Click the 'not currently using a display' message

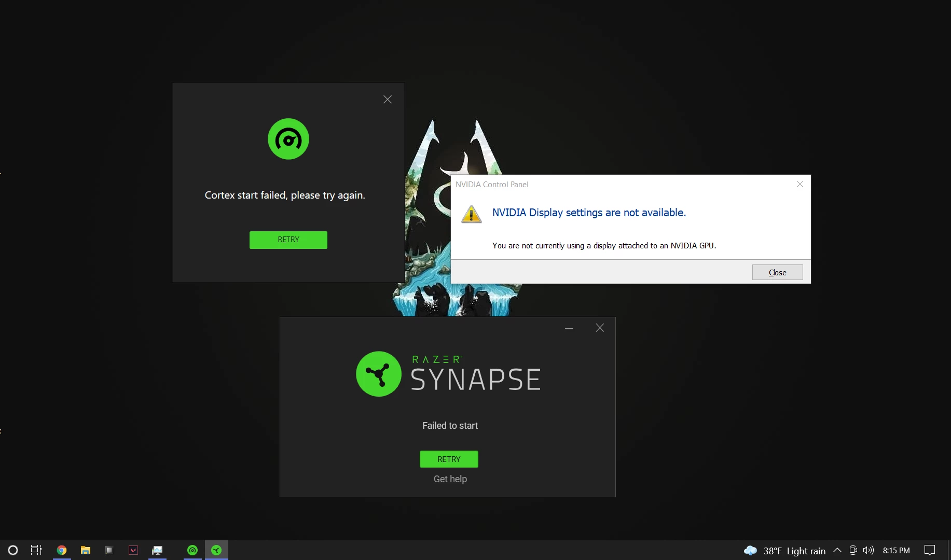point(604,246)
